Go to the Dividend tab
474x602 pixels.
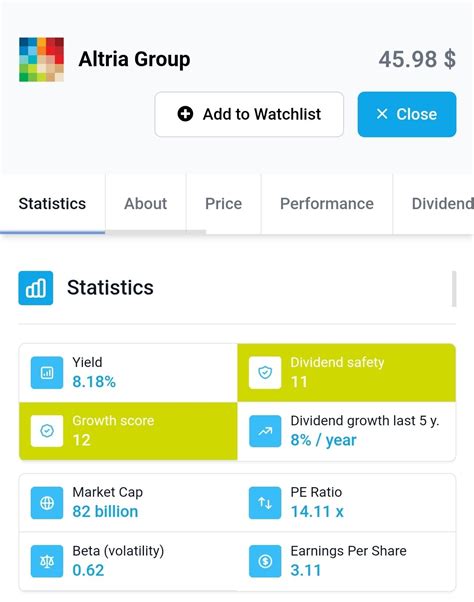[434, 203]
